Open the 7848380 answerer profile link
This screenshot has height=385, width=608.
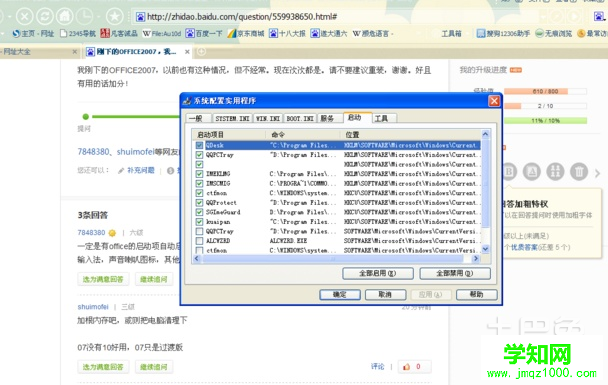pyautogui.click(x=91, y=233)
